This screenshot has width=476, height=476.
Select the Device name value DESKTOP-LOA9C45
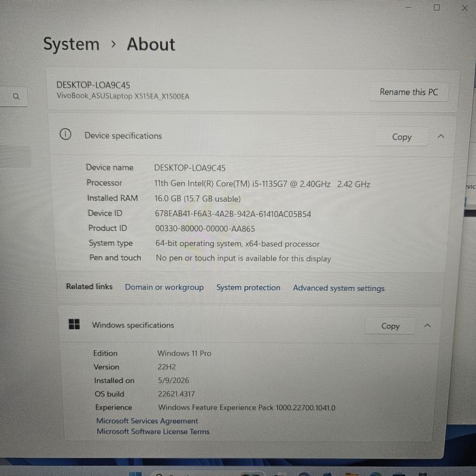(x=190, y=168)
